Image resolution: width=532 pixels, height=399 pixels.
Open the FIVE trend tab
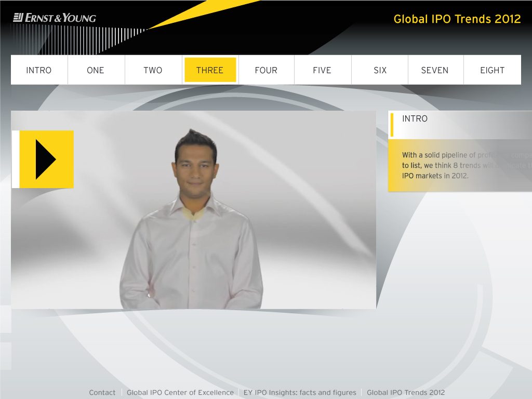click(322, 70)
